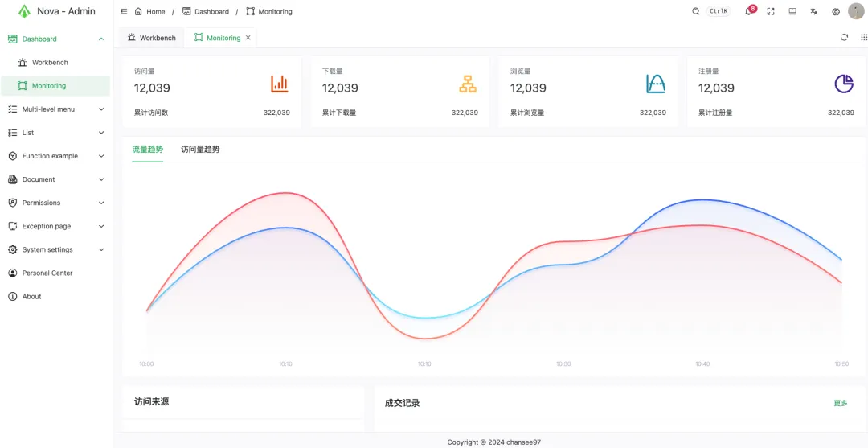Click the 访问来源 card title
This screenshot has width=868, height=448.
152,402
